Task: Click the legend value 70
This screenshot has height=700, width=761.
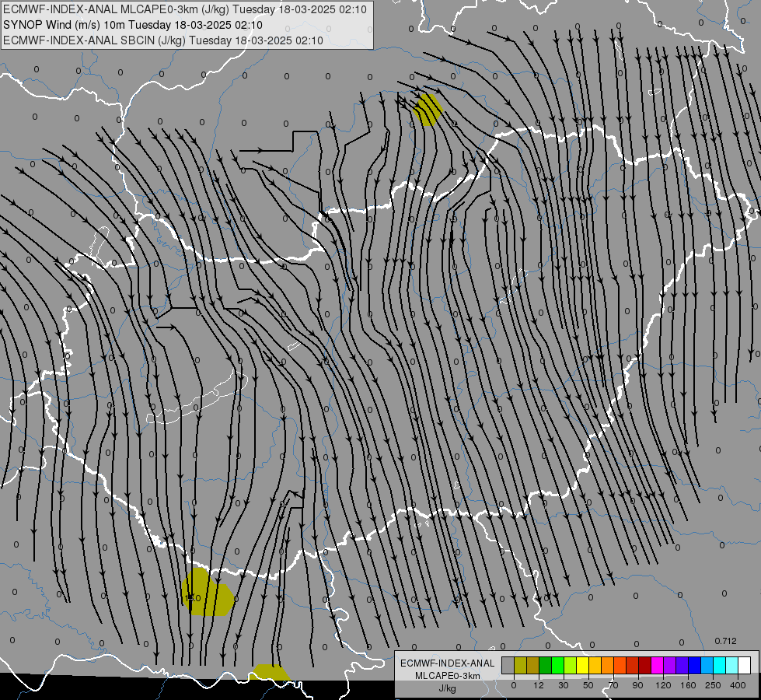Action: point(613,685)
